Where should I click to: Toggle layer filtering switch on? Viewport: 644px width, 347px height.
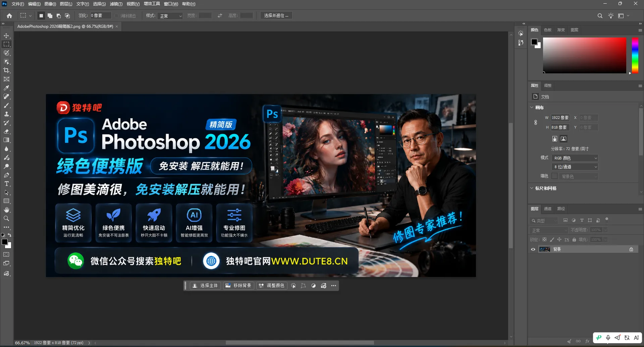(606, 220)
